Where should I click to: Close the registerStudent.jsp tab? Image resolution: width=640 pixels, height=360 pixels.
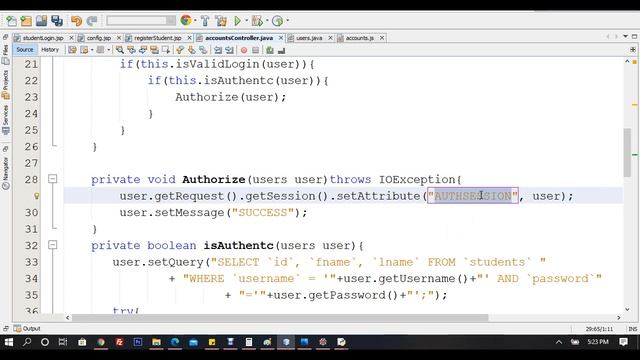click(x=189, y=38)
